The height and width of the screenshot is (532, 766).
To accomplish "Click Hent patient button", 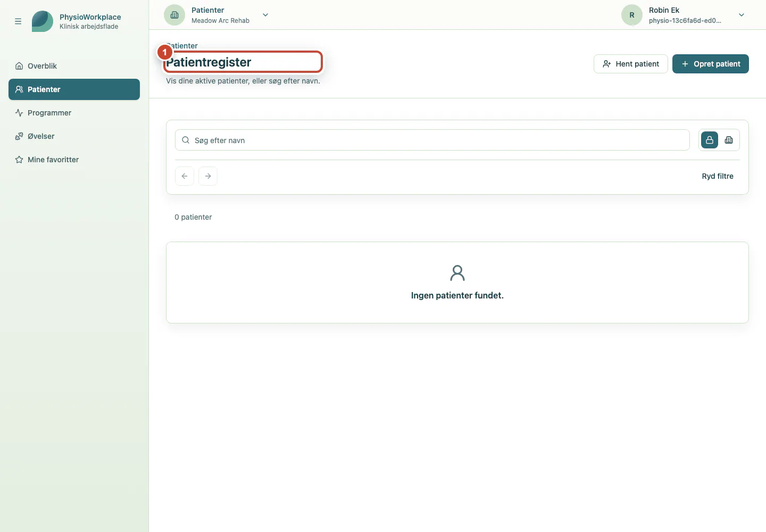I will click(631, 64).
